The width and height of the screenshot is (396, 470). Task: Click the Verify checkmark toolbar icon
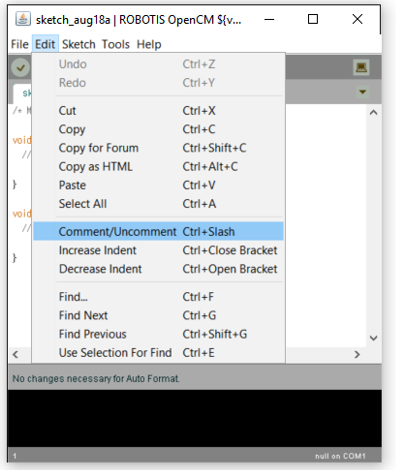pos(21,68)
